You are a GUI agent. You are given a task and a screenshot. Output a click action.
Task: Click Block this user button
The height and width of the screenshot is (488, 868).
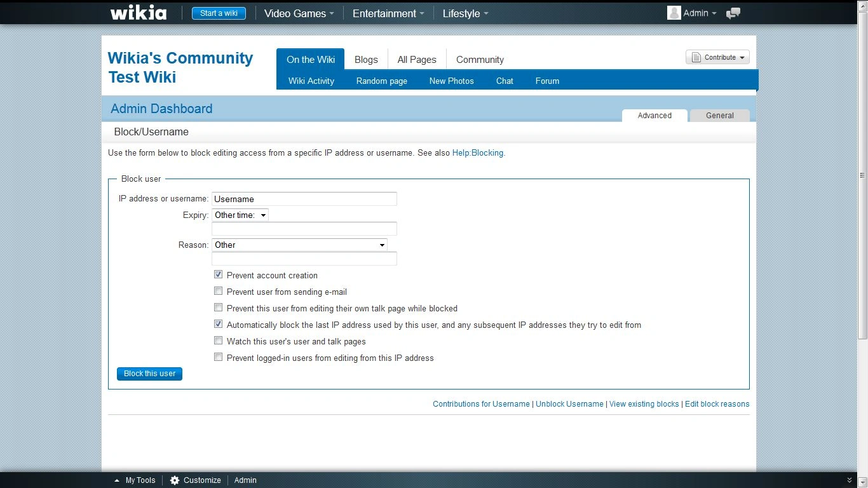(x=149, y=374)
